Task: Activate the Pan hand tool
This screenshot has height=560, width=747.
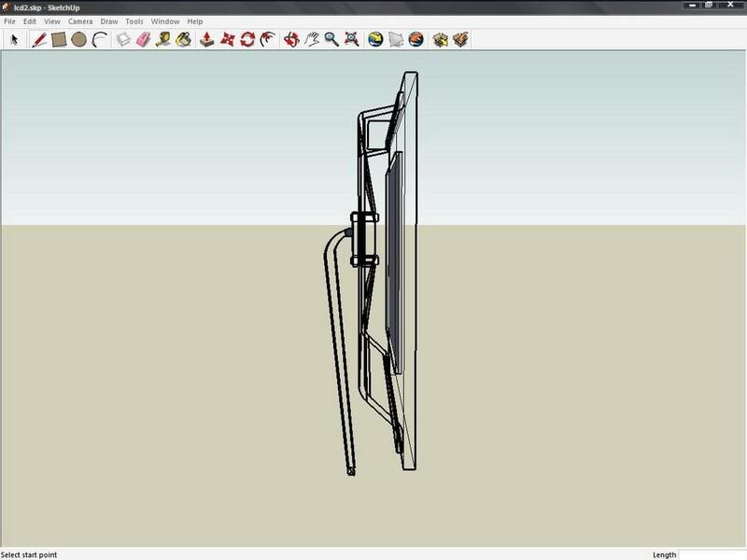Action: 312,39
